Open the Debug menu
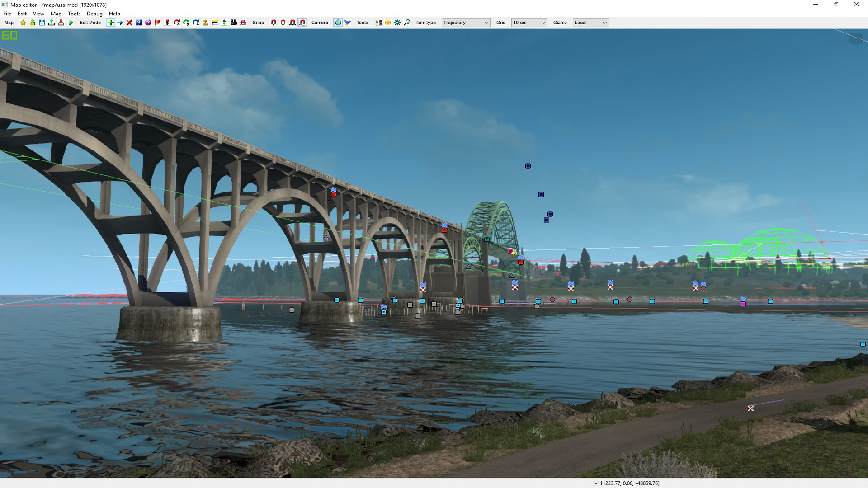This screenshot has height=488, width=868. point(94,14)
